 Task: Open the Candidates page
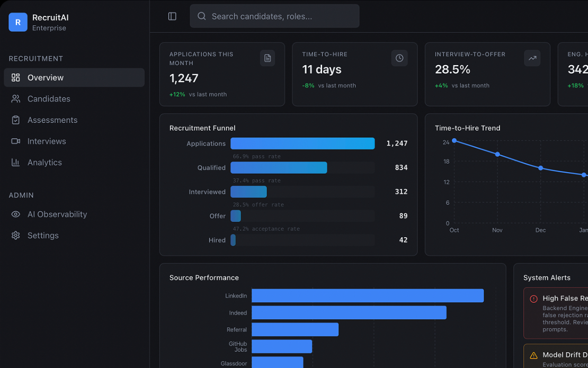pyautogui.click(x=74, y=98)
